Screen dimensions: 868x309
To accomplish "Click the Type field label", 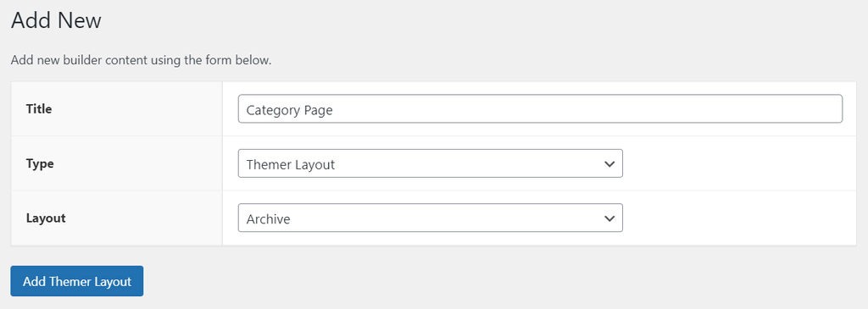I will coord(40,163).
